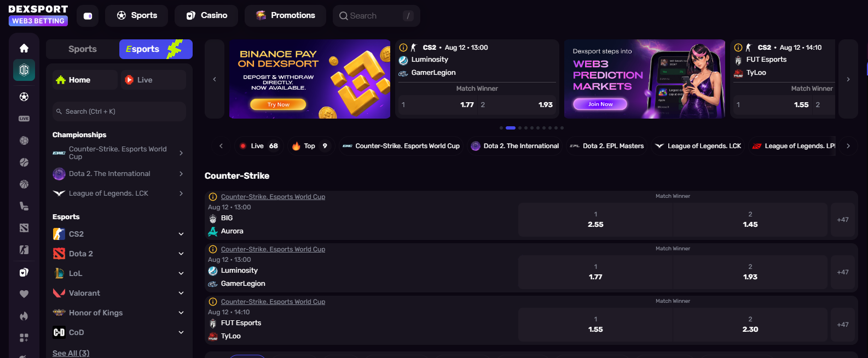The height and width of the screenshot is (358, 868).
Task: Open the Casino top menu
Action: 206,16
